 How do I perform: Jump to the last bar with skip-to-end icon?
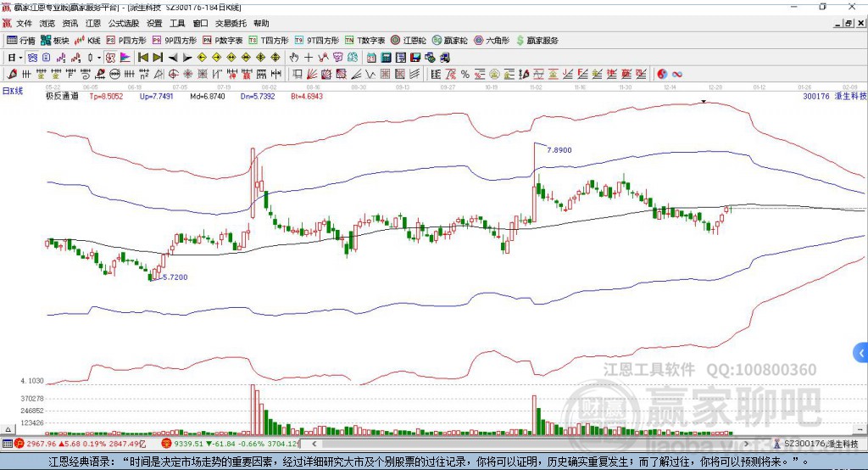click(x=158, y=58)
